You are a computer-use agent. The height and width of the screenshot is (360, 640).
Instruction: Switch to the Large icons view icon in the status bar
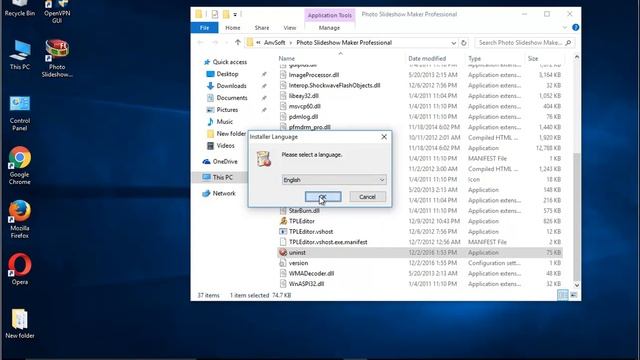[x=573, y=295]
